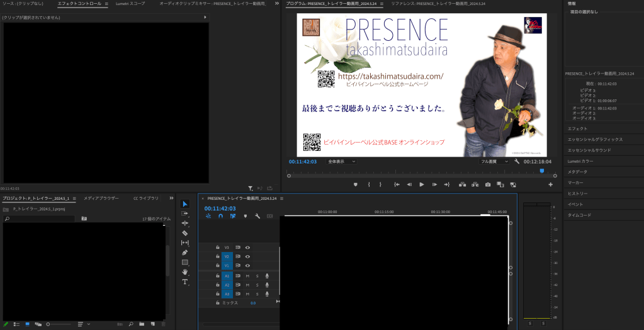Open timeline display settings wrench

coord(257,216)
